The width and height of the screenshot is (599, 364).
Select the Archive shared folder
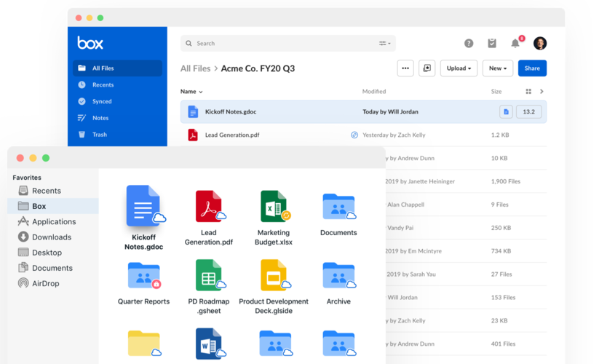339,275
